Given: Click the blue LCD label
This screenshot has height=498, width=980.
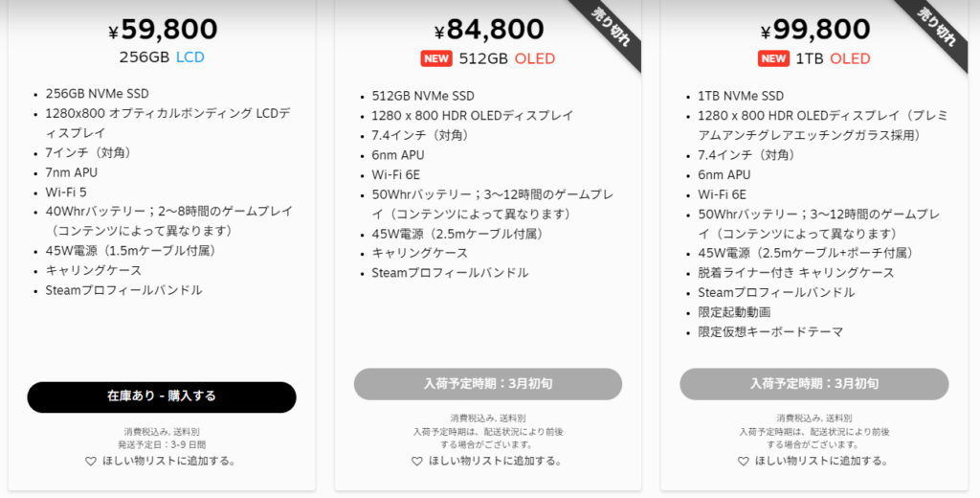Looking at the screenshot, I should [x=190, y=57].
